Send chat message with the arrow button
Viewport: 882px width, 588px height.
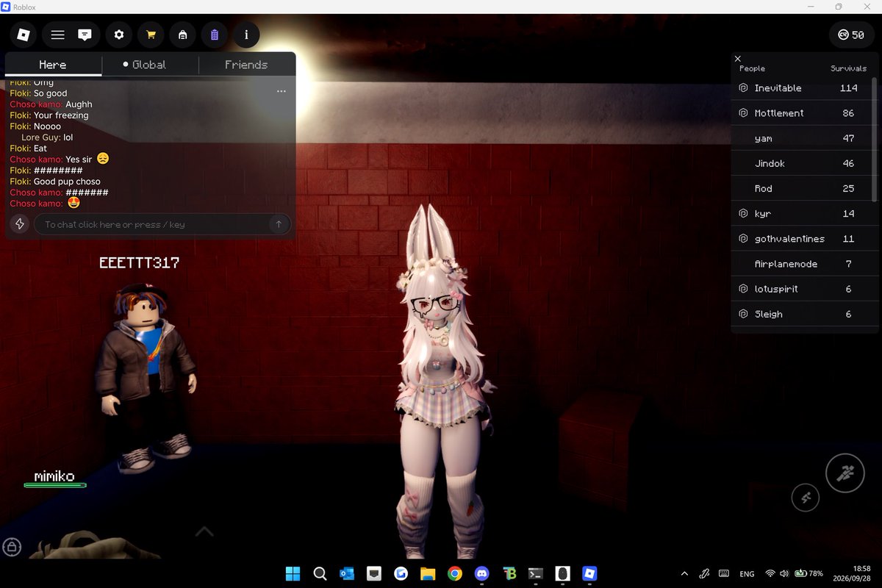pos(279,224)
